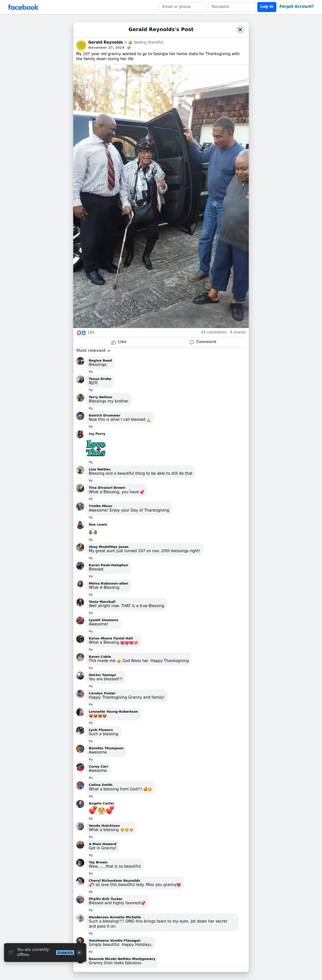
Task: Open the 43 comments link
Action: (x=213, y=333)
